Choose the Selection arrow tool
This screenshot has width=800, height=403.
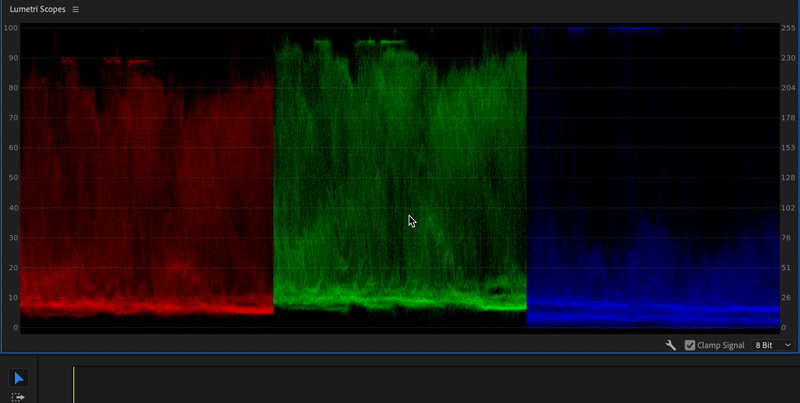point(19,378)
